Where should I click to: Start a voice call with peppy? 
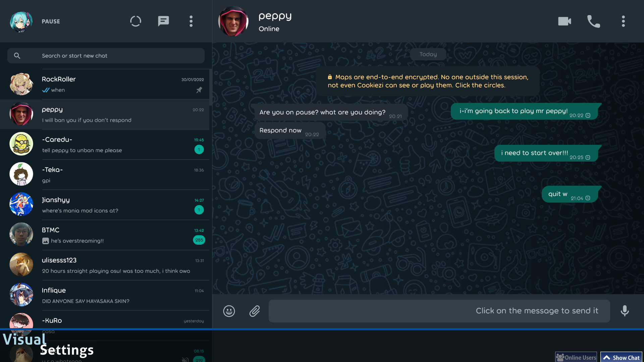593,21
